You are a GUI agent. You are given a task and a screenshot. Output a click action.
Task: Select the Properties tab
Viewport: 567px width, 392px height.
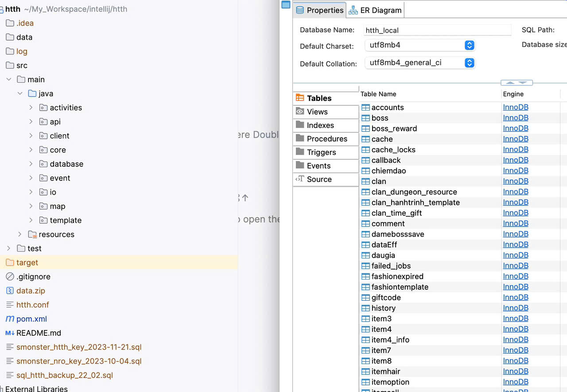319,10
